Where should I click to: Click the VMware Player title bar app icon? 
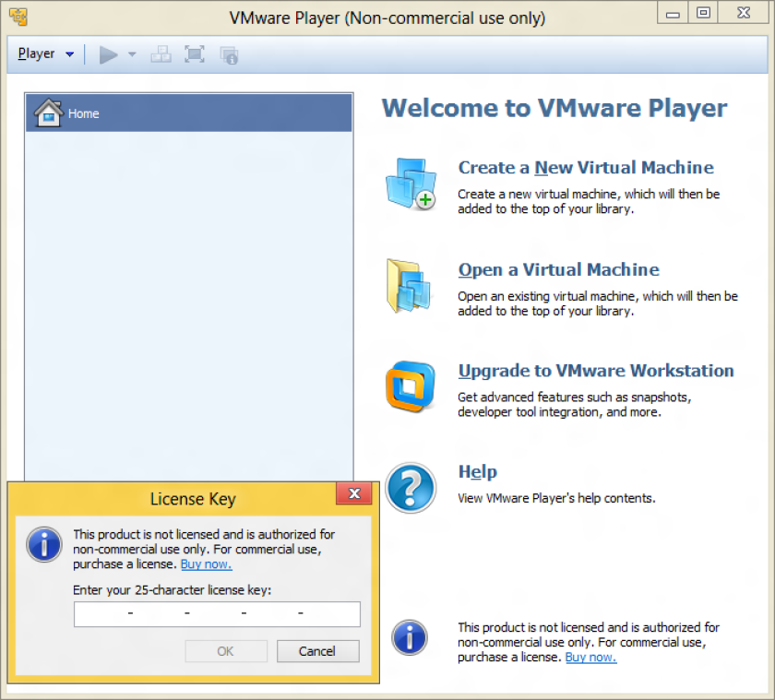(18, 17)
